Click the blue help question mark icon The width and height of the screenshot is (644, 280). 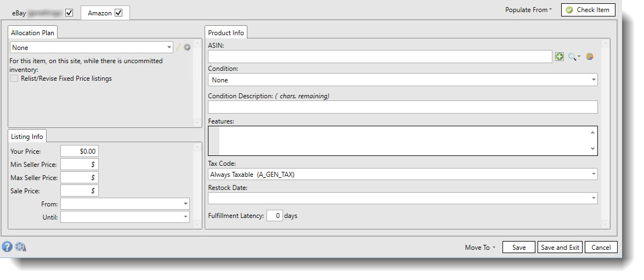point(7,247)
